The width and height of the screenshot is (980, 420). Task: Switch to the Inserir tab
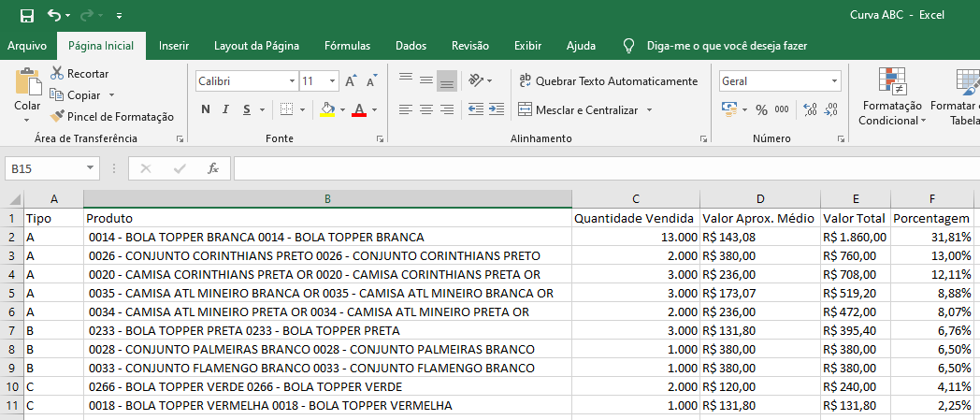174,45
